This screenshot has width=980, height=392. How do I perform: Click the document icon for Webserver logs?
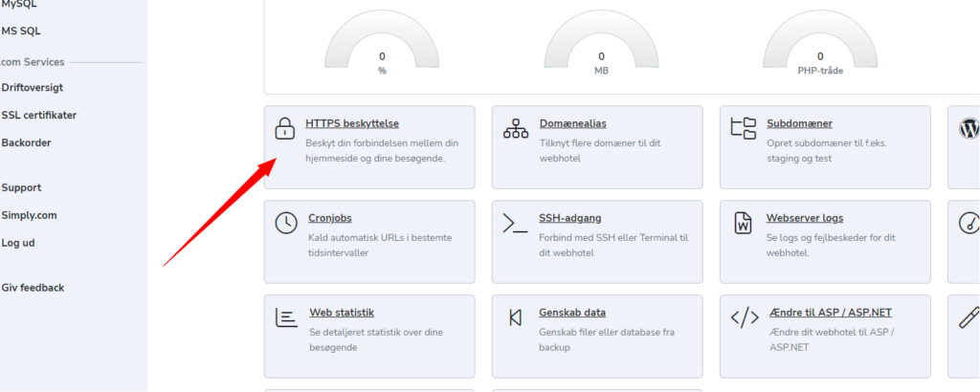point(743,223)
